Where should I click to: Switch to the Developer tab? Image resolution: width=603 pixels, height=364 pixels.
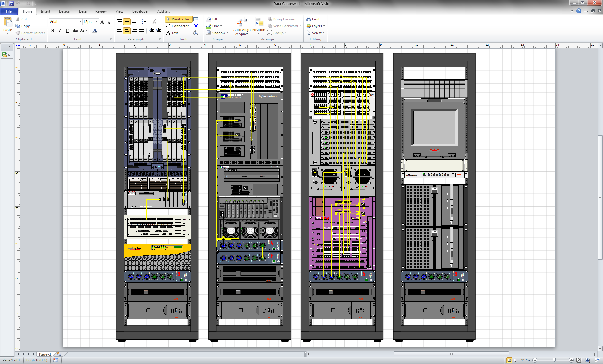pyautogui.click(x=140, y=11)
